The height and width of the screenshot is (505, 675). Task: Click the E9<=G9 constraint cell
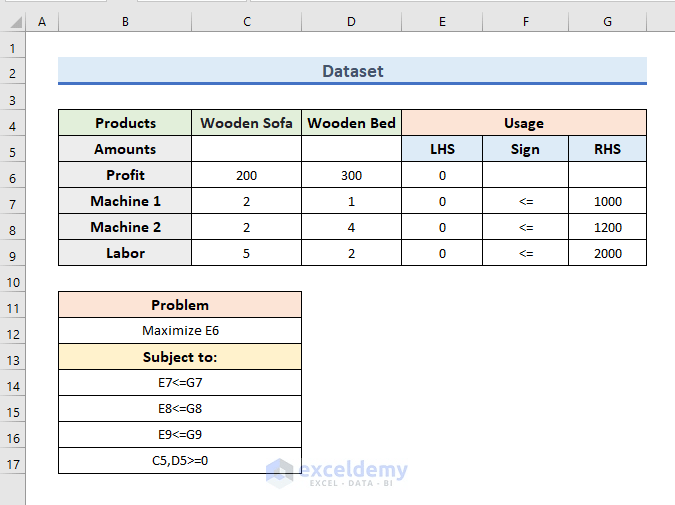pos(180,435)
